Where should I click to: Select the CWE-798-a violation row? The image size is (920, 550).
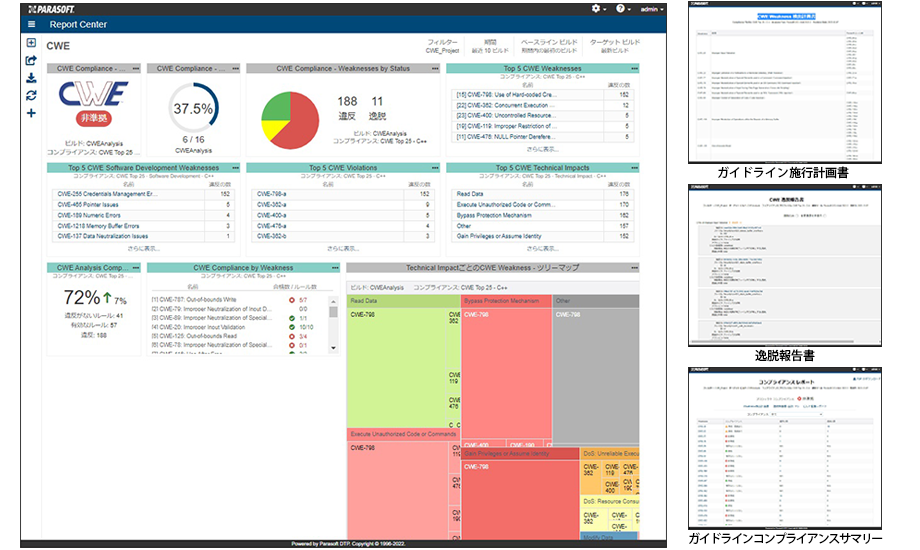[x=343, y=194]
